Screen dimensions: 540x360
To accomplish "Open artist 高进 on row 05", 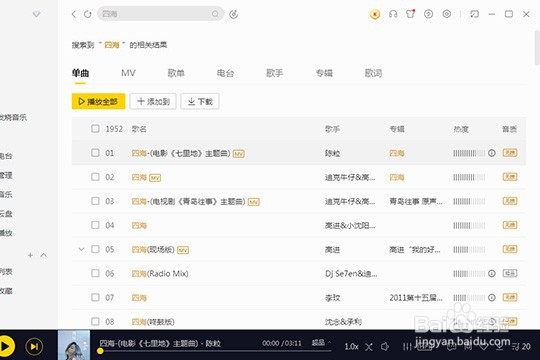I will 332,249.
